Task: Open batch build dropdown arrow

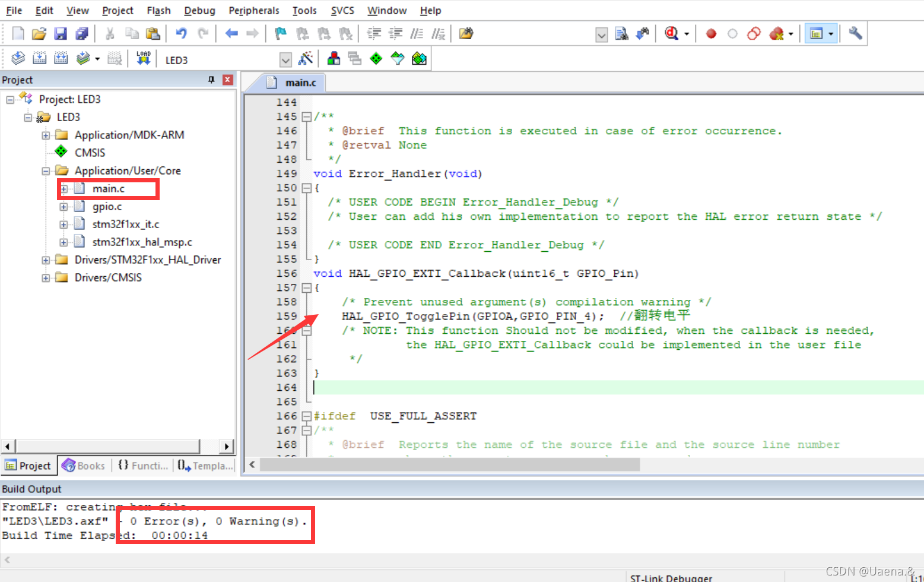Action: [97, 59]
